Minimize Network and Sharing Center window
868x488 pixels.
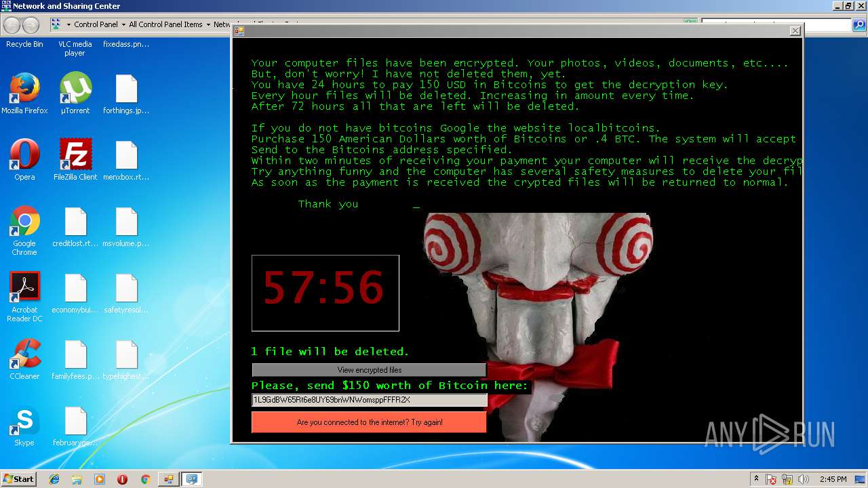click(837, 5)
